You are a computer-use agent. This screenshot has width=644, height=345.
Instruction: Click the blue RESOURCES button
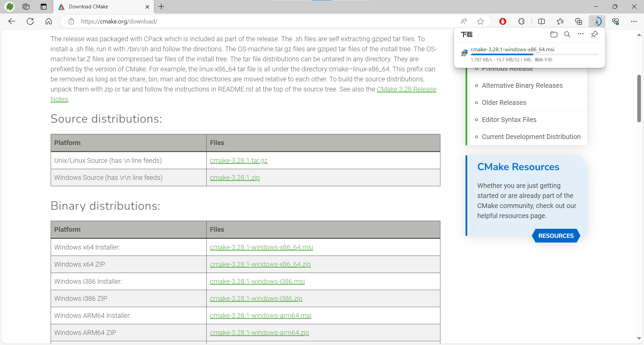coord(556,236)
